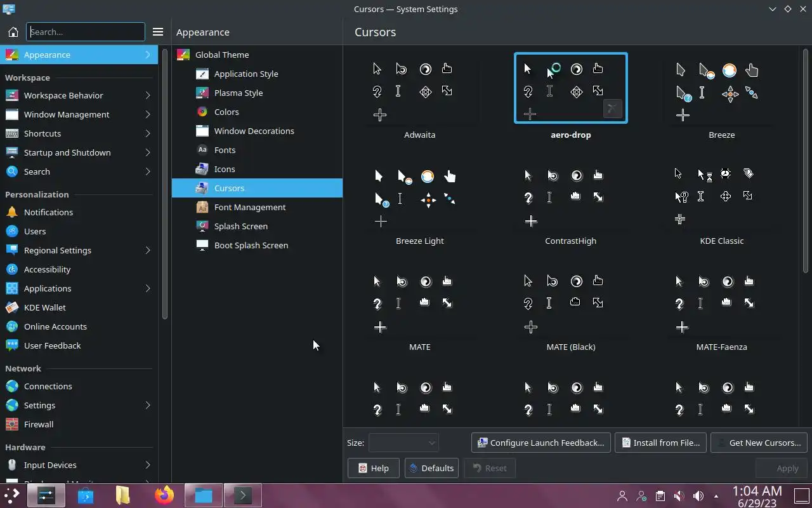Click the Application Style icon
The width and height of the screenshot is (812, 508).
[x=202, y=74]
